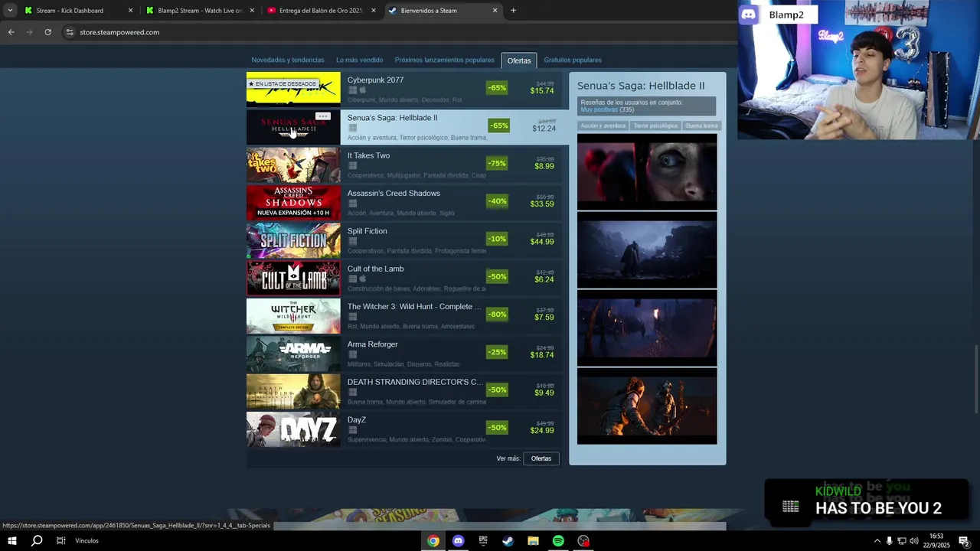Open Split Fiction game thumbnail
Viewport: 980px width, 551px height.
coord(293,240)
